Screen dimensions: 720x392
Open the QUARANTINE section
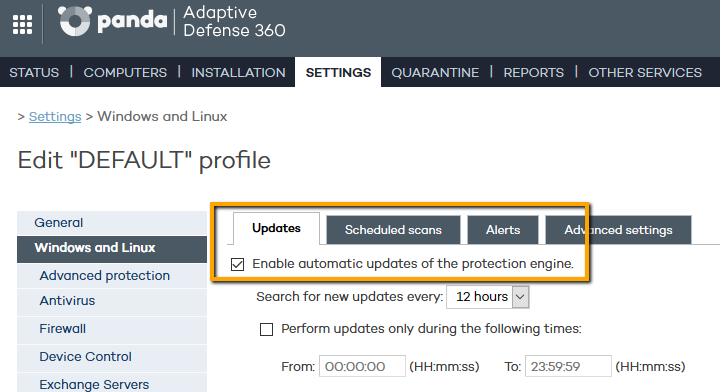(435, 73)
